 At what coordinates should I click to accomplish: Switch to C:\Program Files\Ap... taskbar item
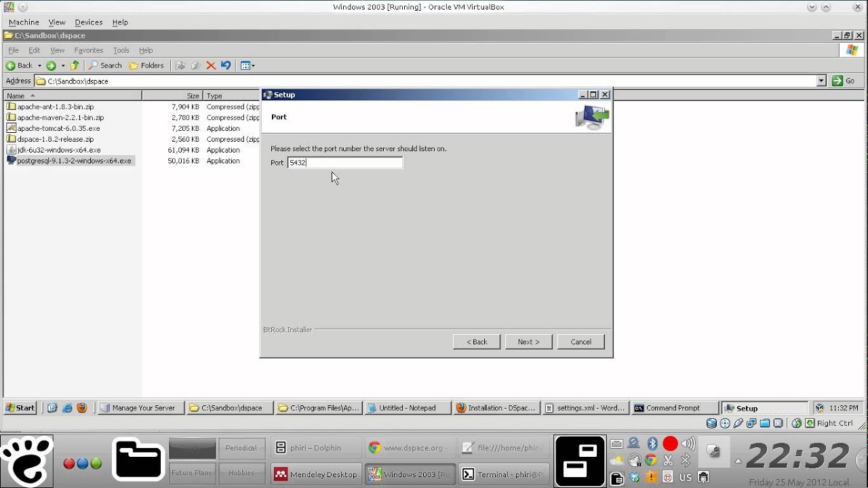[x=318, y=408]
